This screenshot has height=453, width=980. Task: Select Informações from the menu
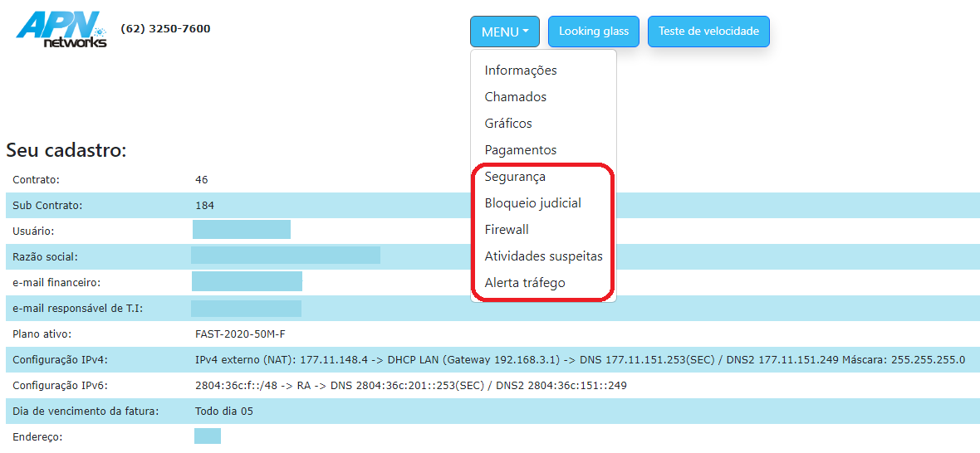(521, 71)
